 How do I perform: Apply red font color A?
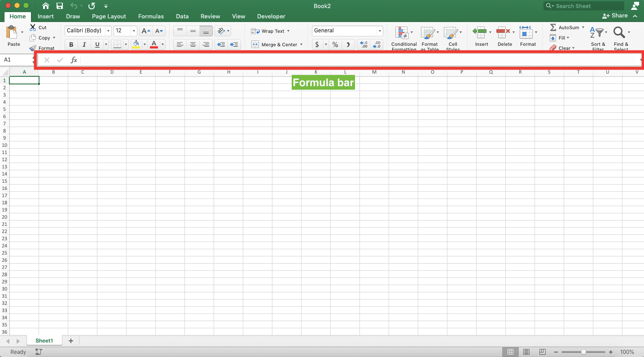point(154,44)
